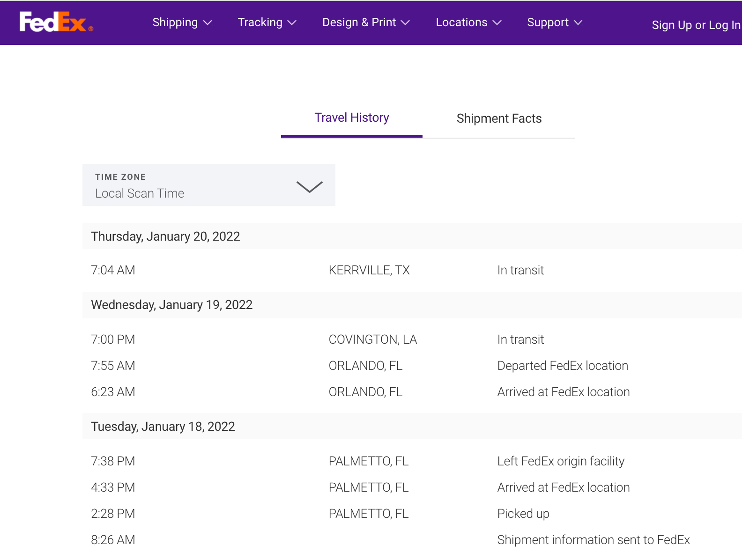Click ORLANDO, FL in the 7:55 AM row
The image size is (742, 560).
(365, 366)
